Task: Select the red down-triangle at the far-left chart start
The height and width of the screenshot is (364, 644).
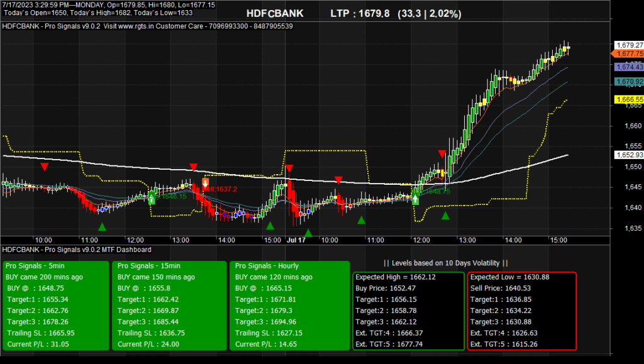Action: click(x=45, y=167)
